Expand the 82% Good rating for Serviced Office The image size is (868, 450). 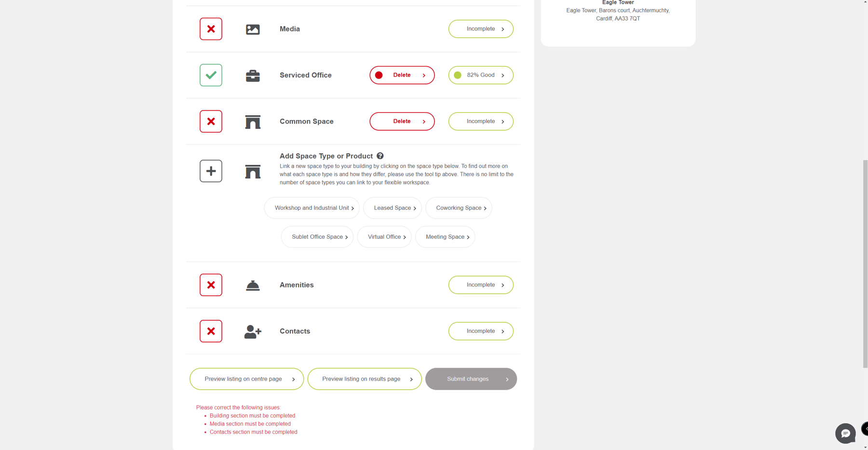pyautogui.click(x=480, y=75)
